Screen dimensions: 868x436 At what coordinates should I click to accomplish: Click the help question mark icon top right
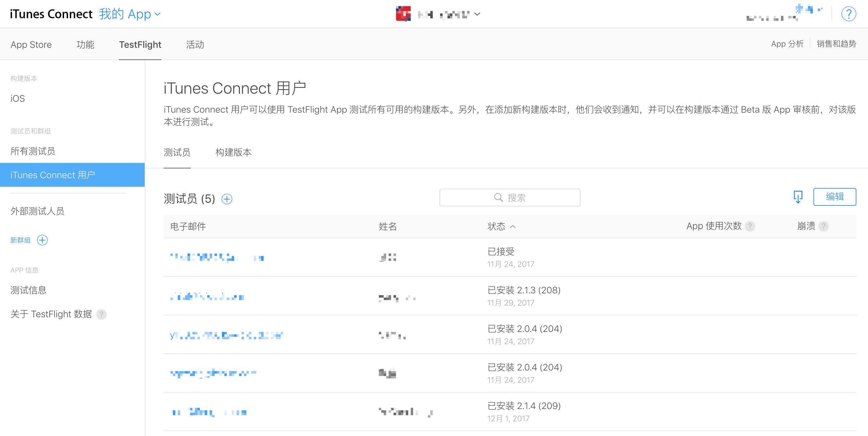tap(848, 14)
